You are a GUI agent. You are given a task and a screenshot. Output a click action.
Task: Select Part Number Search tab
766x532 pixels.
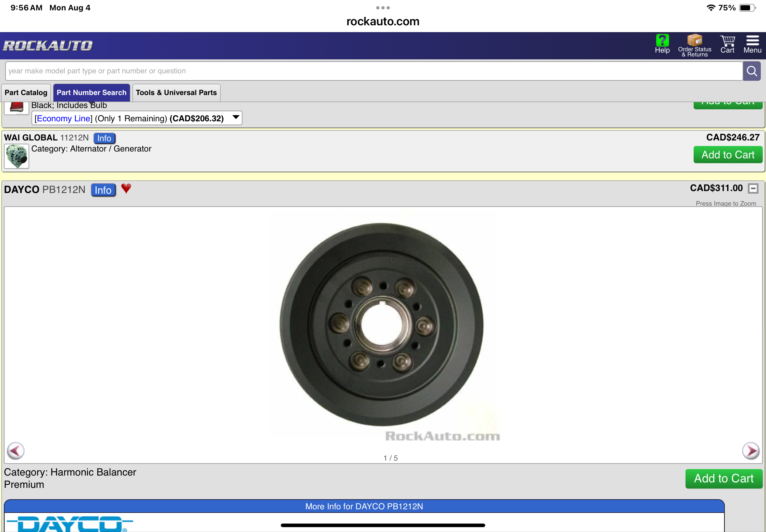(92, 93)
